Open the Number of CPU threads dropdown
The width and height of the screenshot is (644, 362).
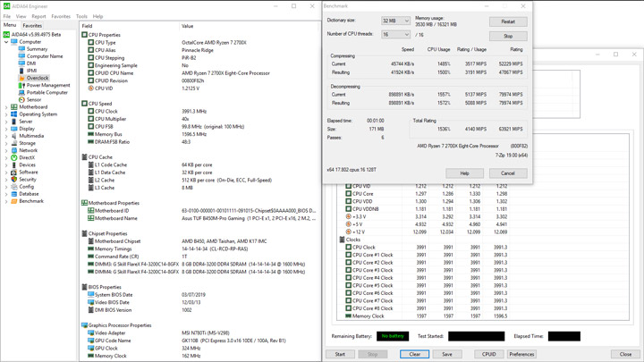(395, 35)
